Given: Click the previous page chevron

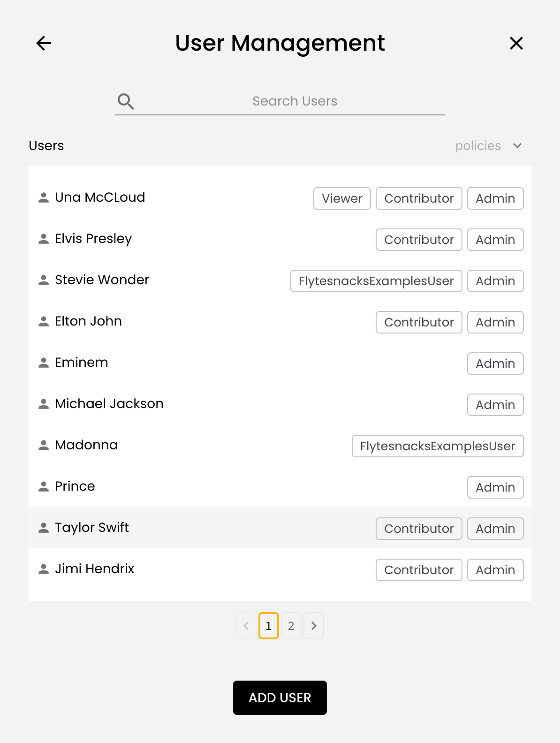Looking at the screenshot, I should click(246, 626).
